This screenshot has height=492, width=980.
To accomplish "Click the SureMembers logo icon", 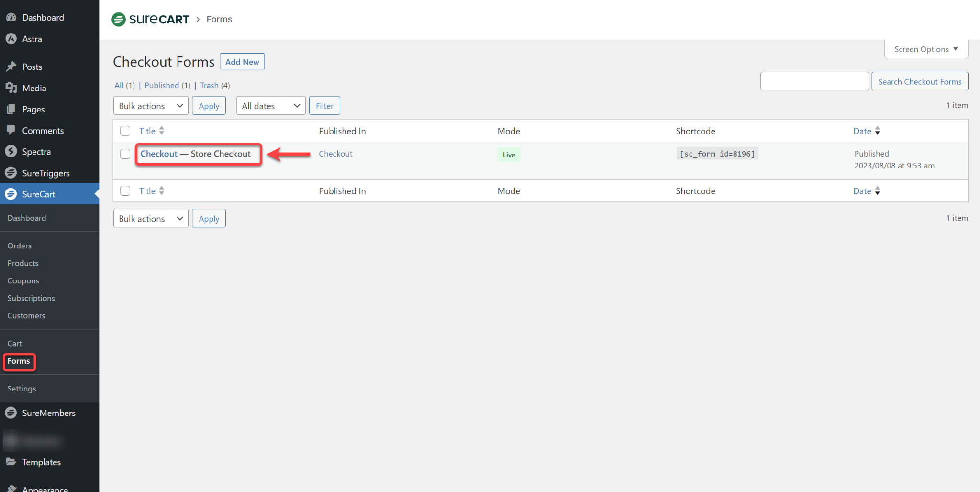I will click(11, 413).
